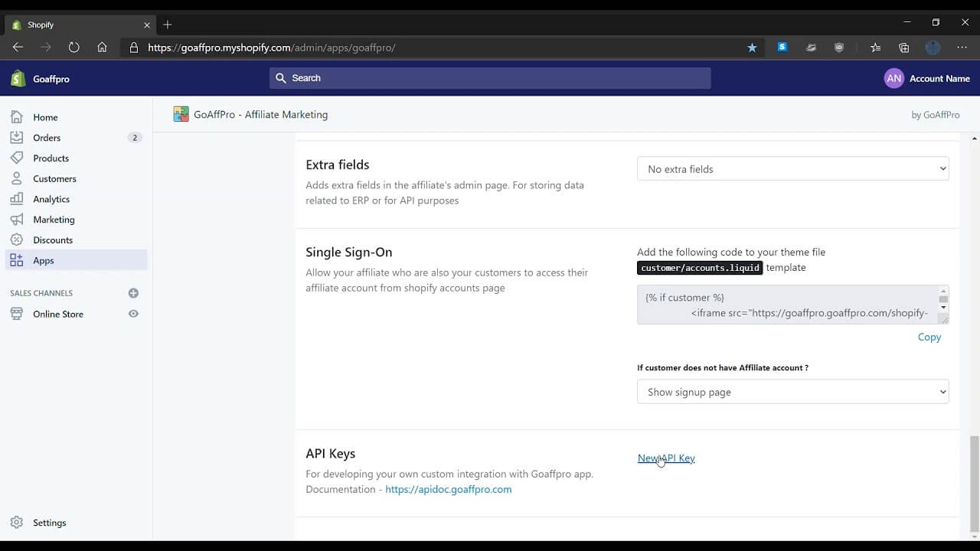This screenshot has width=980, height=551.
Task: Reload the current page
Action: [73, 47]
